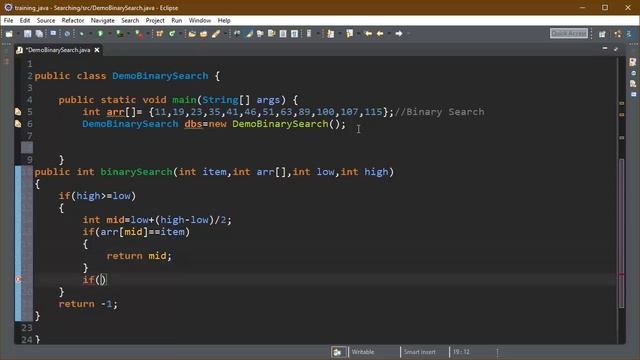The image size is (640, 360).
Task: Open Run configurations dropdown arrow
Action: pyautogui.click(x=109, y=34)
